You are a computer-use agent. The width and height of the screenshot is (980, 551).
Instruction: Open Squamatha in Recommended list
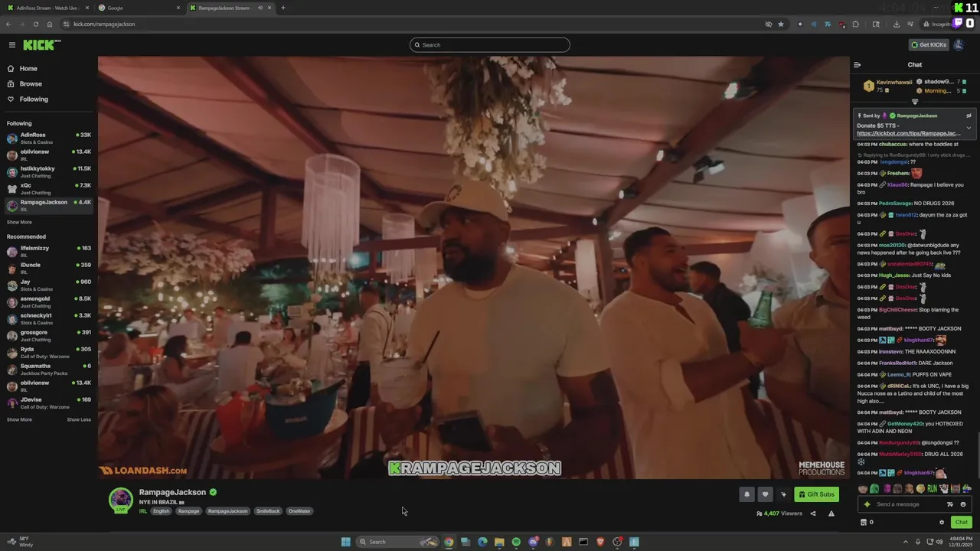pos(49,370)
